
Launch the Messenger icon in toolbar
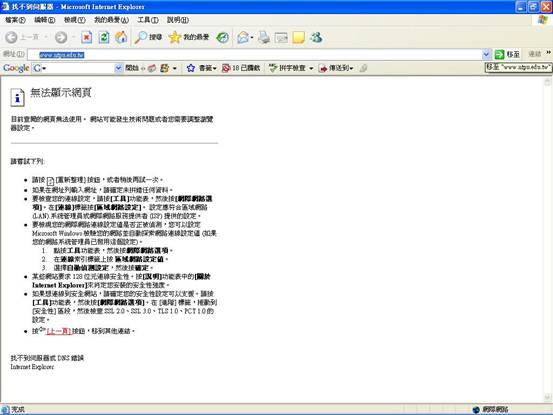pyautogui.click(x=316, y=37)
